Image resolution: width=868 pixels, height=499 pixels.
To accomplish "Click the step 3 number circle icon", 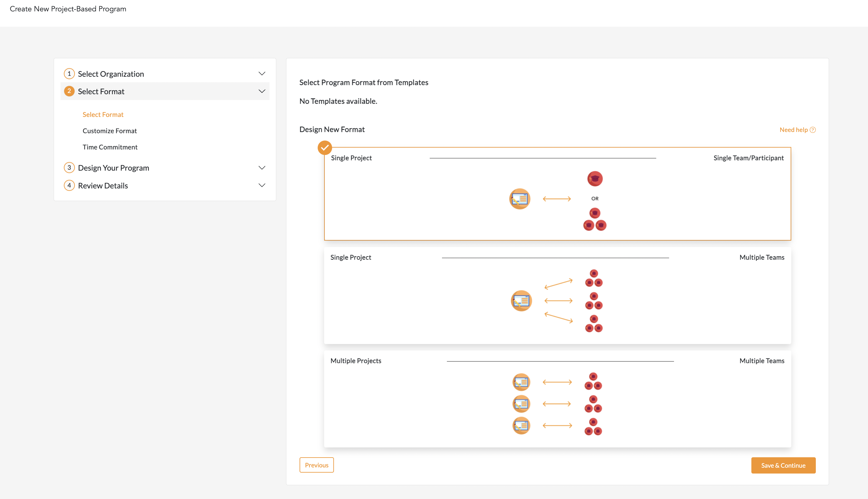I will point(69,168).
